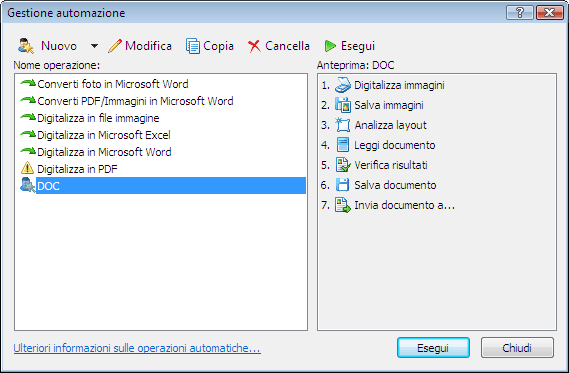
Task: Click the Leggi documento step icon
Action: (x=343, y=145)
